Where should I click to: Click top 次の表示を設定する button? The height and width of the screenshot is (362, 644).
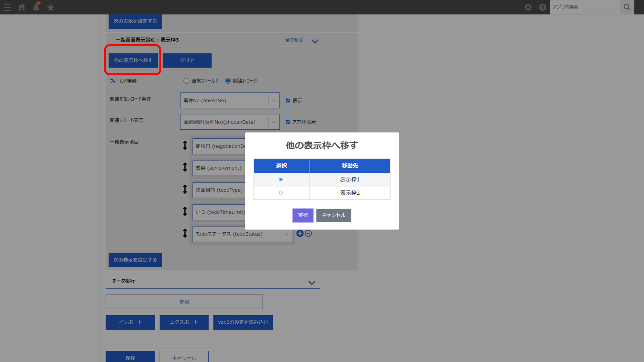tap(135, 21)
